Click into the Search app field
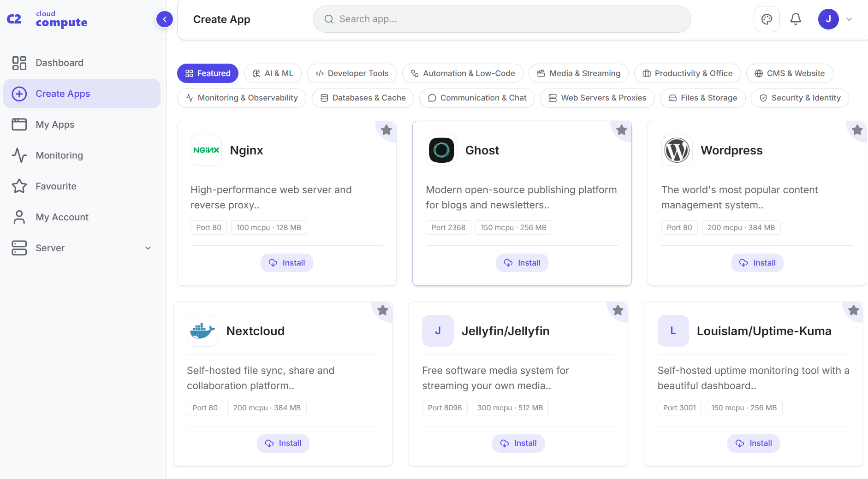The height and width of the screenshot is (479, 868). pyautogui.click(x=502, y=19)
